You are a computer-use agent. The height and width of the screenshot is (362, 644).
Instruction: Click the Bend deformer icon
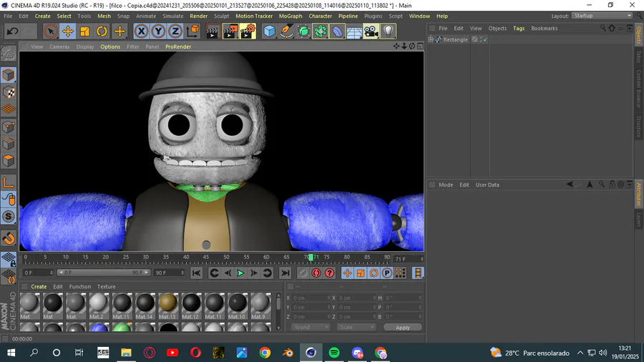coord(337,31)
